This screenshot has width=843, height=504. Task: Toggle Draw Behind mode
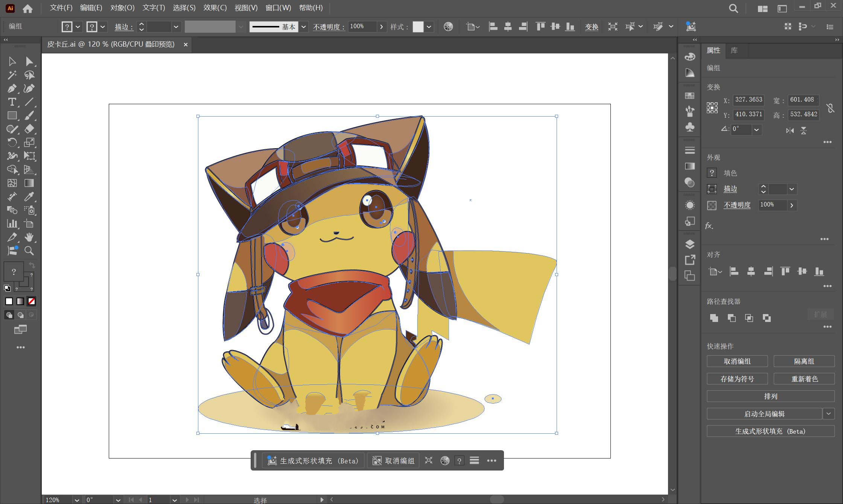point(21,315)
